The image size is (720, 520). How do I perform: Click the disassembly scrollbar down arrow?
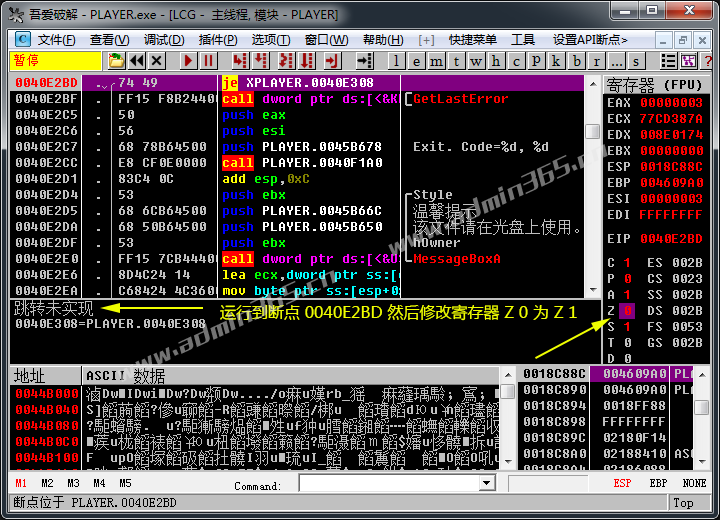click(x=593, y=290)
